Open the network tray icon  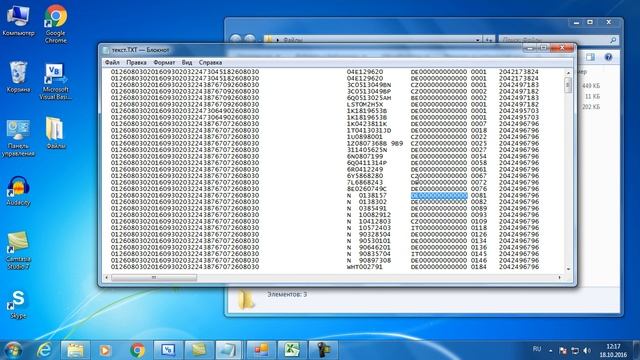(x=575, y=351)
